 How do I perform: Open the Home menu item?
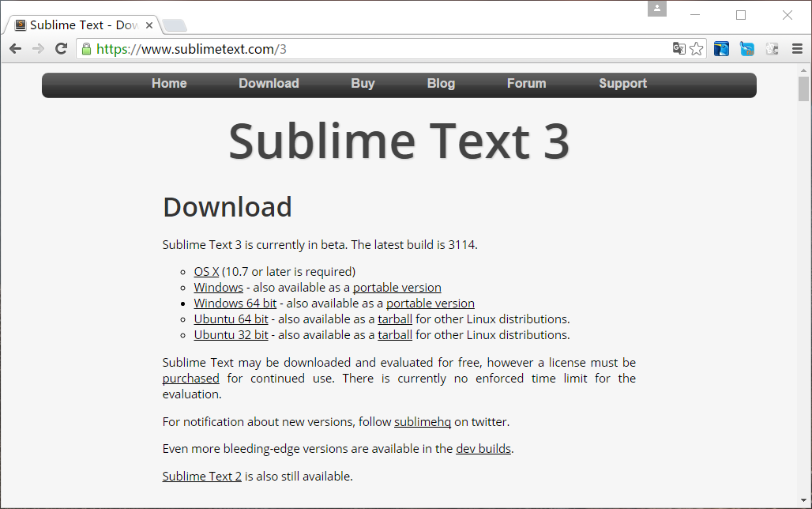point(169,84)
